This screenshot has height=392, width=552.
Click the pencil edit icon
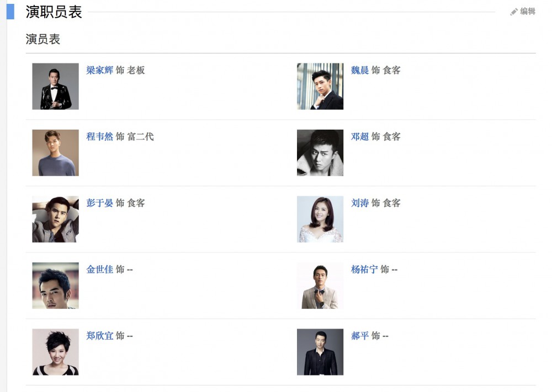514,12
